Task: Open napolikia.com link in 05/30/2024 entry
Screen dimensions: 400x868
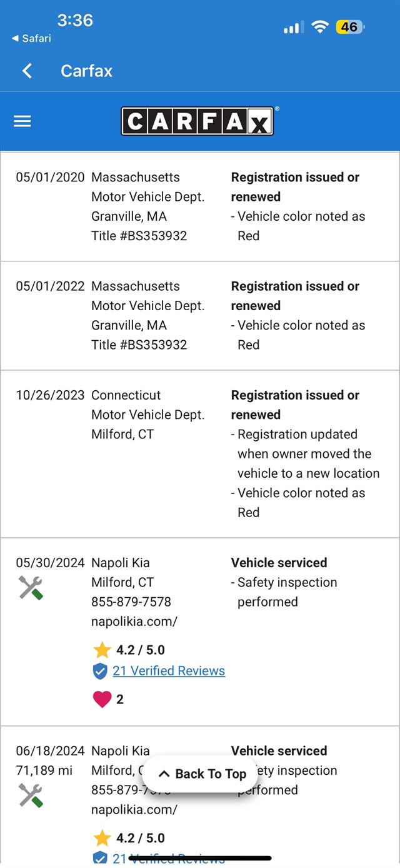Action: click(x=134, y=622)
